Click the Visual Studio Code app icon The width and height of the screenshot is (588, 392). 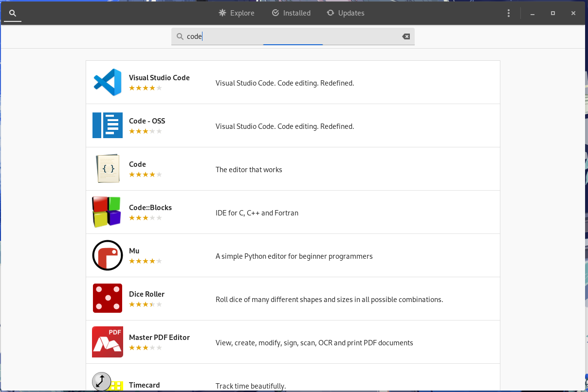click(x=108, y=82)
